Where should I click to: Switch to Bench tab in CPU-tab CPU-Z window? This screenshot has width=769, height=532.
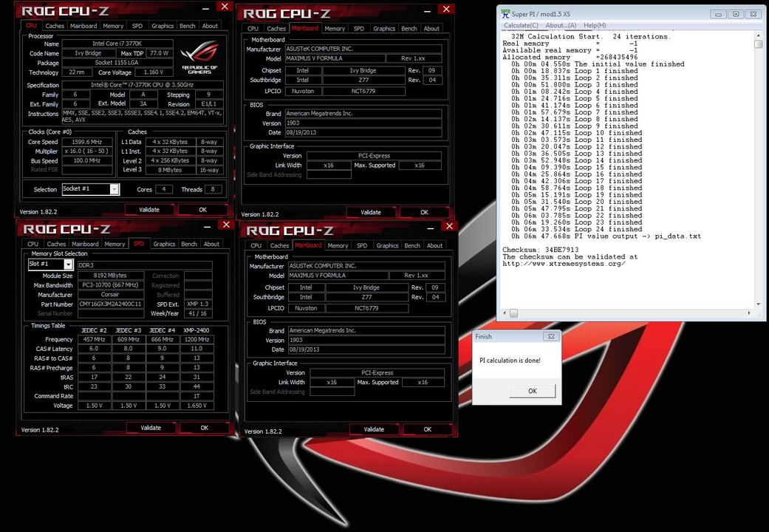coord(188,26)
